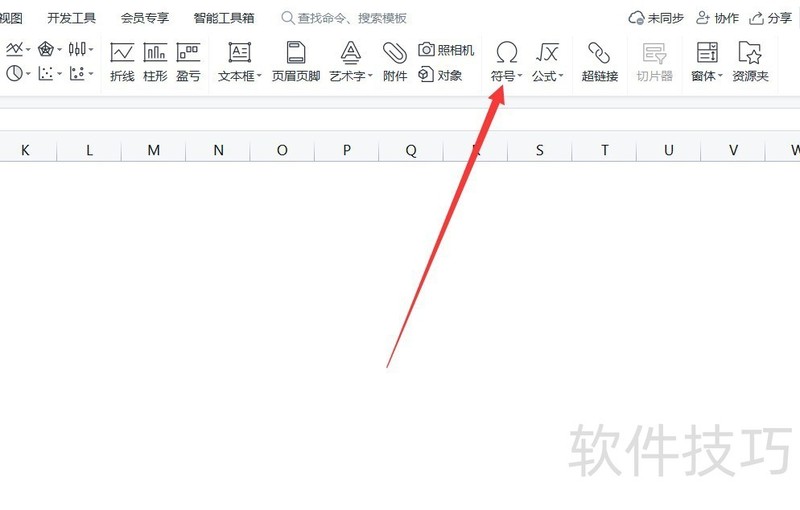Click the cloud not-synced (未同步) icon
This screenshot has height=510, width=800.
(636, 18)
